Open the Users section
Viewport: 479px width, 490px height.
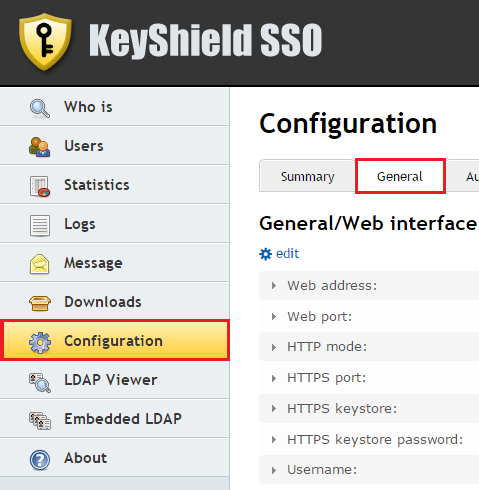click(x=115, y=146)
